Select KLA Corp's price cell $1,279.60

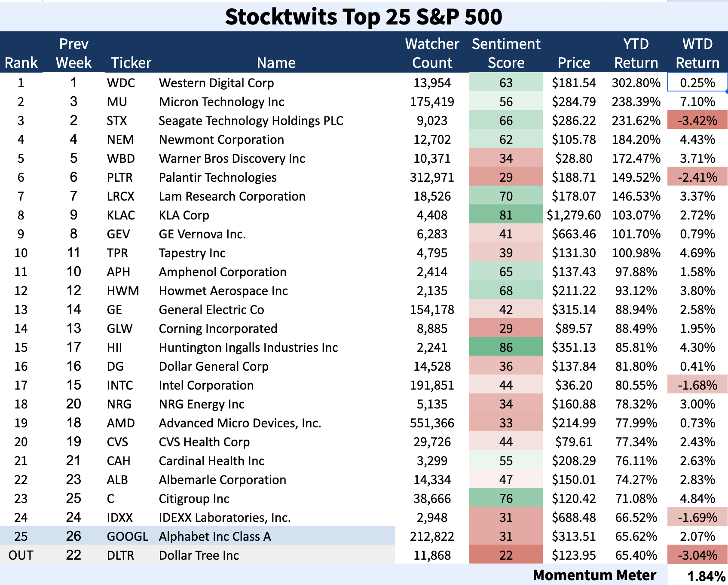[574, 215]
